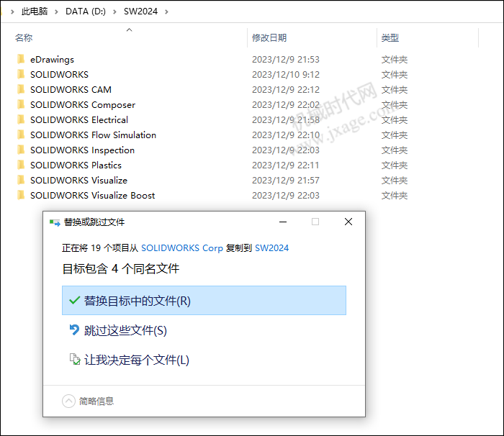The image size is (504, 436).
Task: Select the eDrawings folder name
Action: 52,60
